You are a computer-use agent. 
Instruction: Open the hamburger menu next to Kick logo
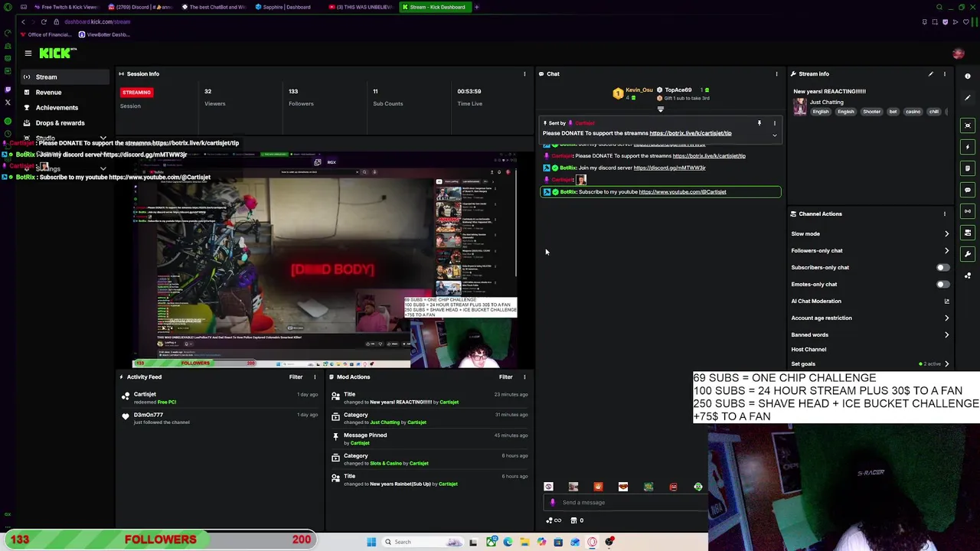point(28,53)
